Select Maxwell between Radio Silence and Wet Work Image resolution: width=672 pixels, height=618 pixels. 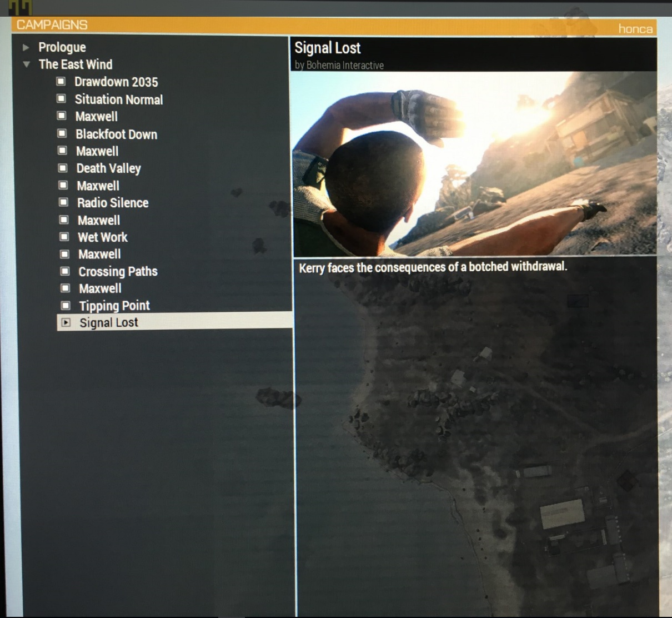pos(99,220)
